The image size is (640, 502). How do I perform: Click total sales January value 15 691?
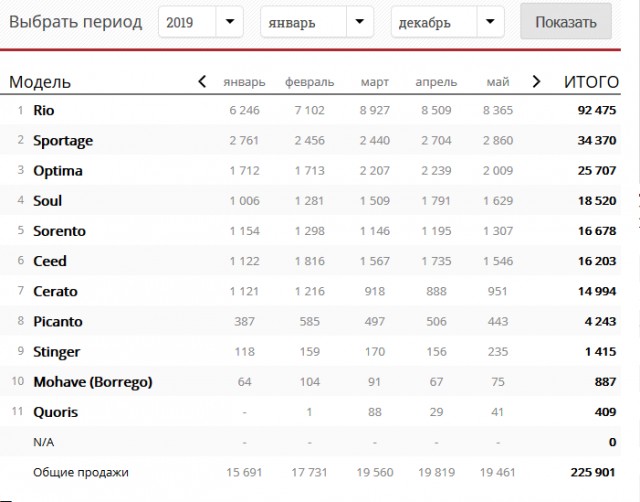coord(244,473)
